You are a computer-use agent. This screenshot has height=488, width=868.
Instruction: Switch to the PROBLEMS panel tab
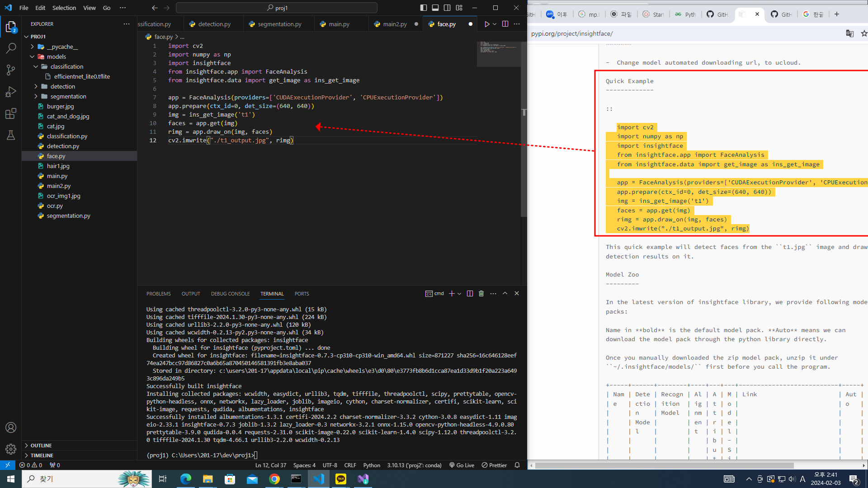click(158, 294)
